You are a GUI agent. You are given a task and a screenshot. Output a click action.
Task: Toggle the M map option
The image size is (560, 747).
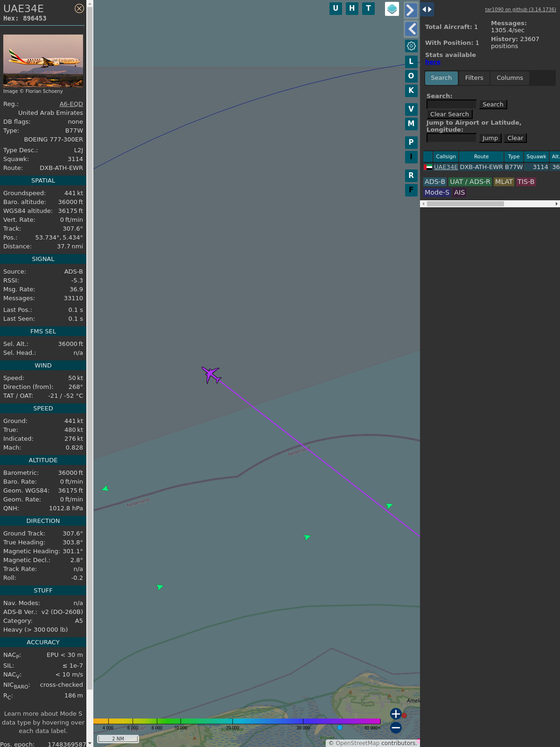[411, 124]
